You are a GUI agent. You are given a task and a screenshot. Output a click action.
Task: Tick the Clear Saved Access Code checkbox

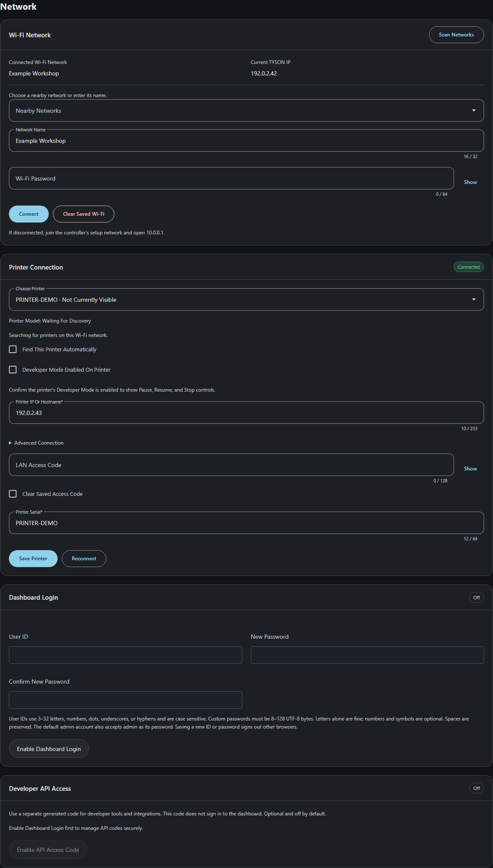click(x=13, y=494)
